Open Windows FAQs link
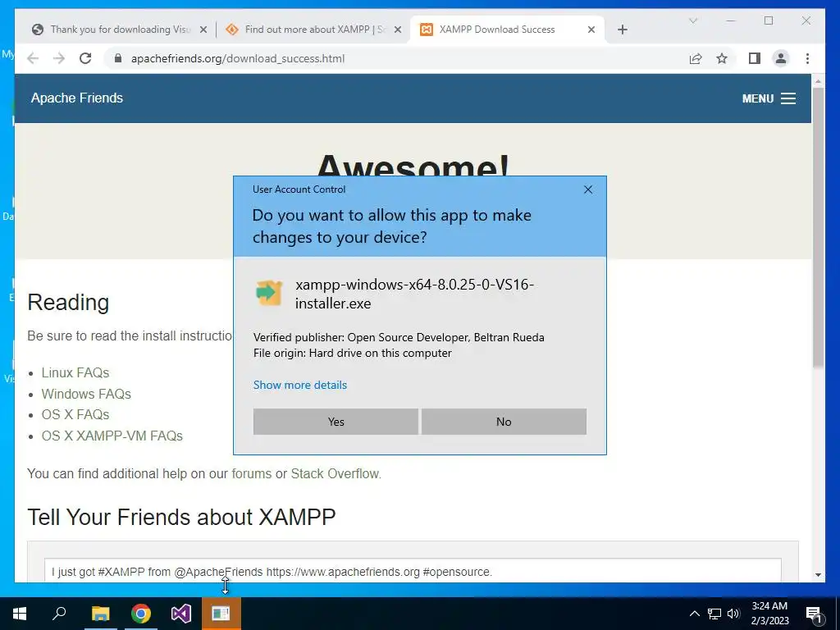The image size is (840, 630). point(86,394)
